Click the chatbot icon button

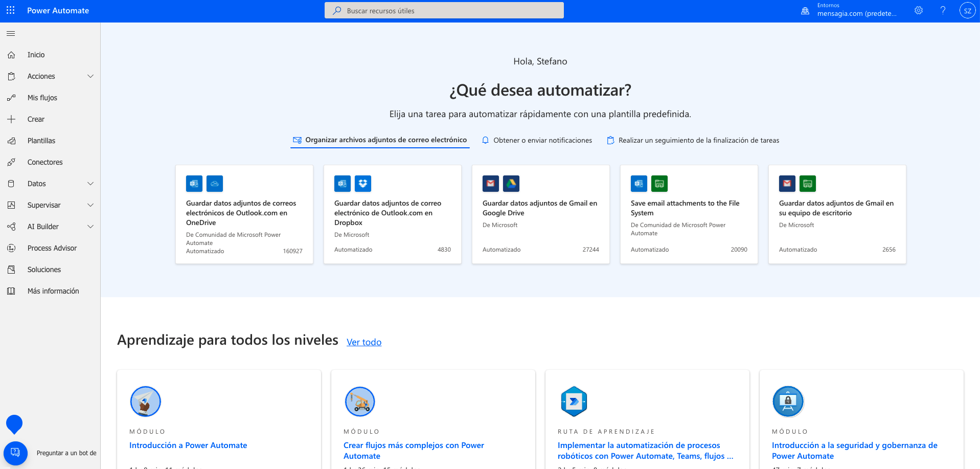coord(15,453)
